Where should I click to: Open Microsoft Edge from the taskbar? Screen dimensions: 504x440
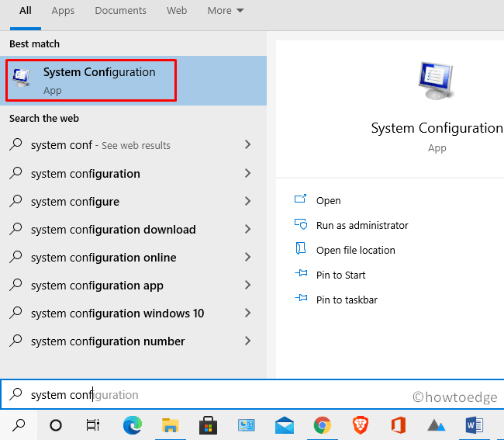tap(133, 424)
